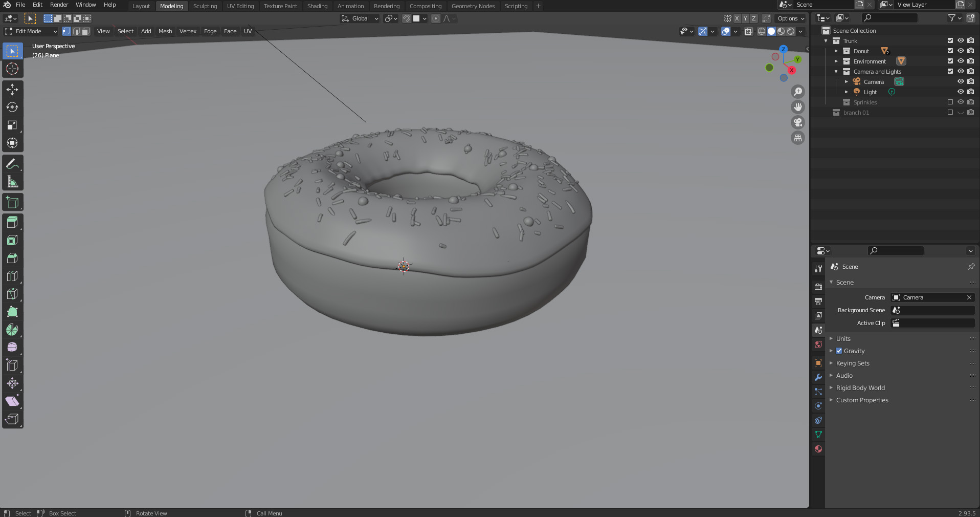Hide the Light object in the viewport
The width and height of the screenshot is (980, 517).
pyautogui.click(x=960, y=92)
